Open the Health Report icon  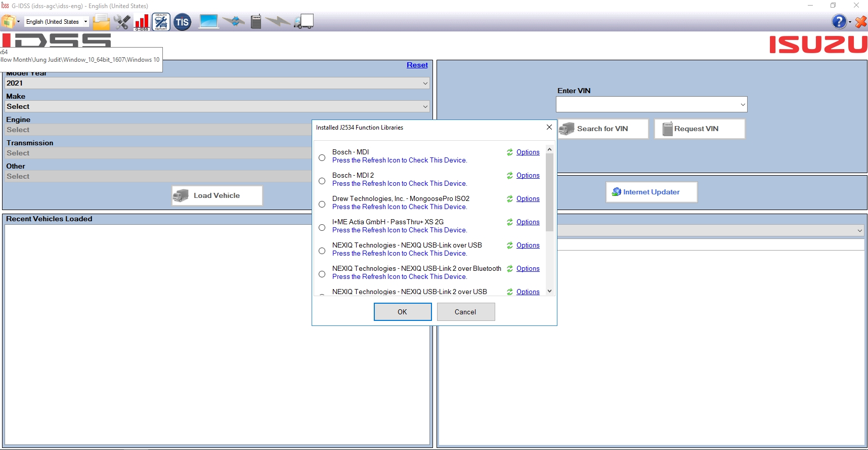161,22
